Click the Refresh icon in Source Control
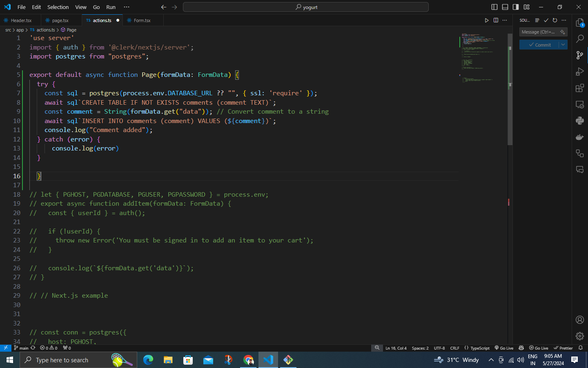 [555, 20]
